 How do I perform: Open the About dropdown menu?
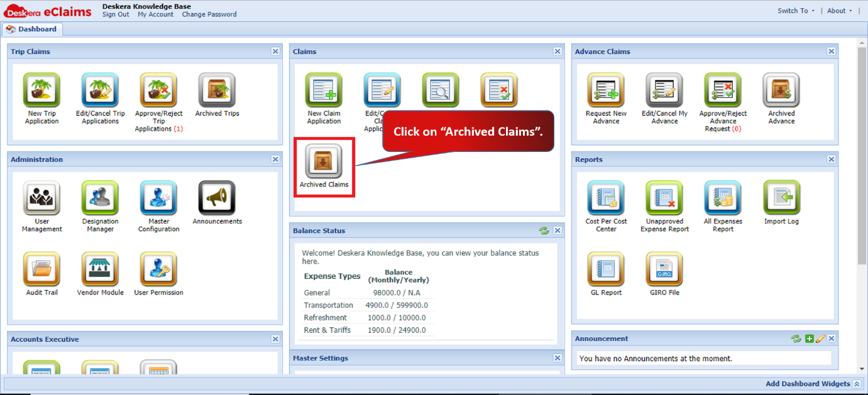click(840, 11)
